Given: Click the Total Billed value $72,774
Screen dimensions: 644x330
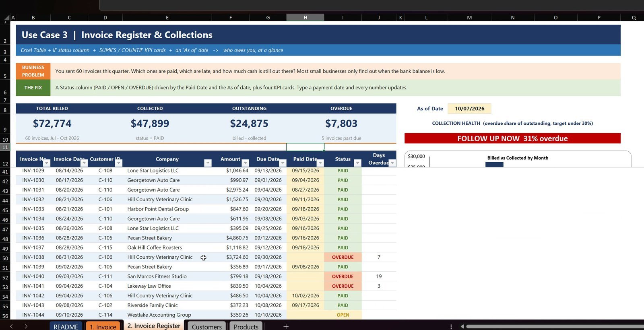Looking at the screenshot, I should tap(52, 124).
